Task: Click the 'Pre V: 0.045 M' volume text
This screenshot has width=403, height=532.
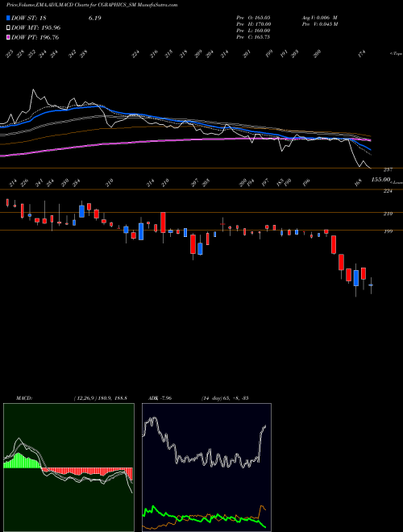Action: (x=319, y=24)
